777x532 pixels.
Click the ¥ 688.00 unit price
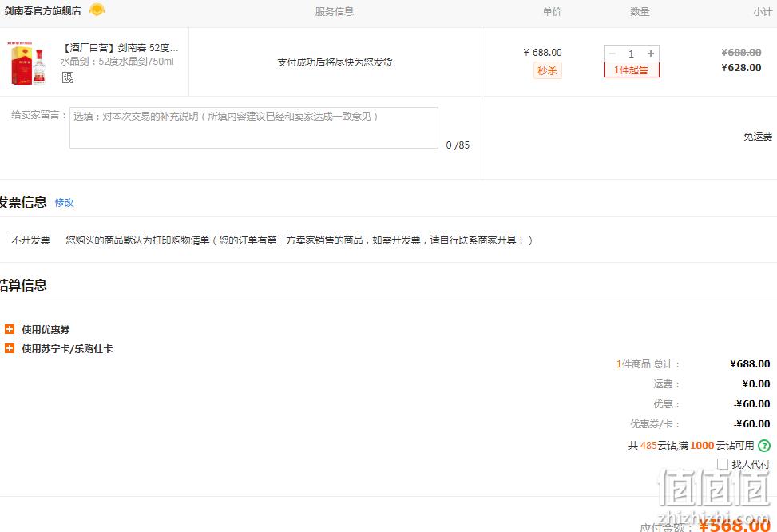pos(542,52)
